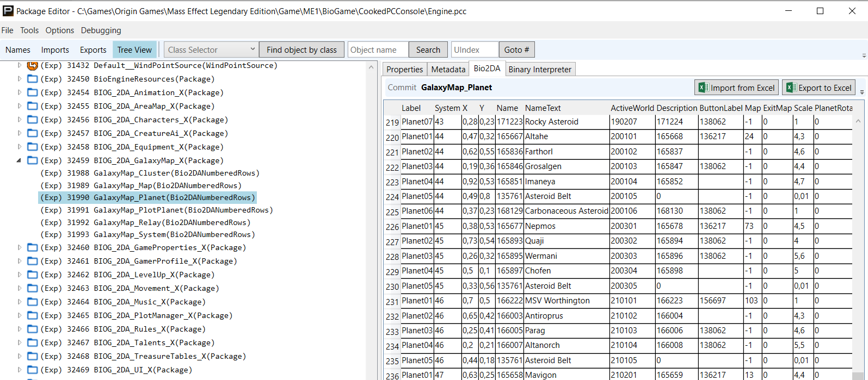Open the Options menu
Screen dimensions: 868x380
[60, 30]
